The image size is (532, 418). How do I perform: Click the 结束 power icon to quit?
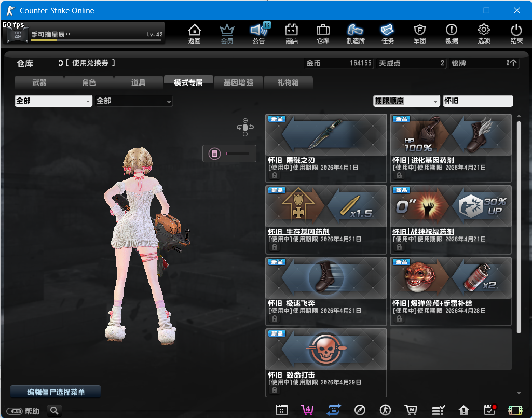coord(516,34)
